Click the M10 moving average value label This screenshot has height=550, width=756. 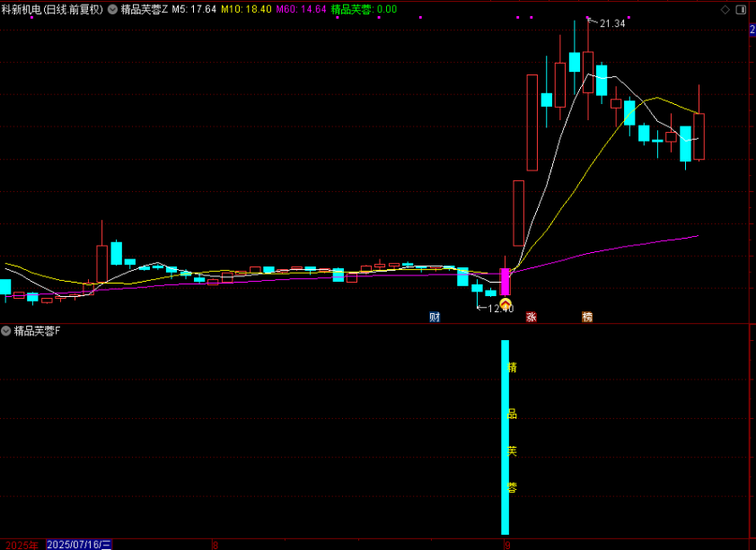247,9
